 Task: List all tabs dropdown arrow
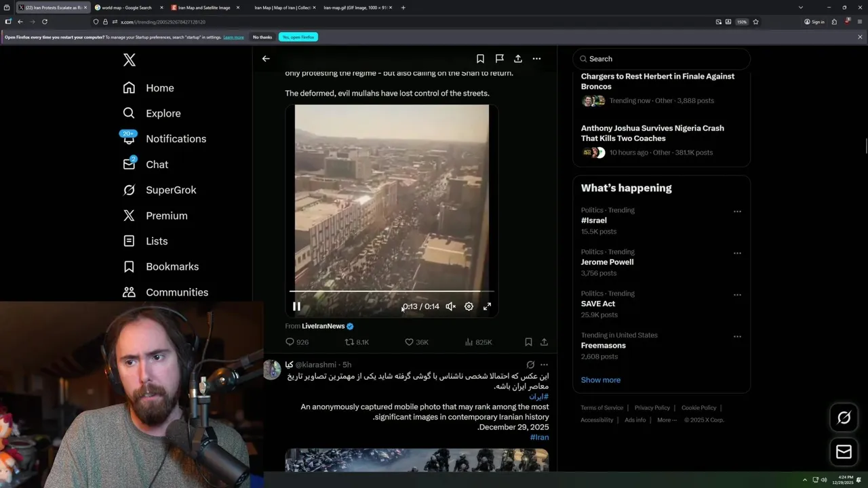click(x=801, y=7)
